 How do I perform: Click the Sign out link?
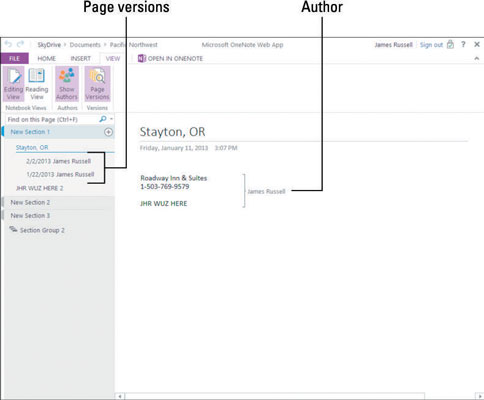pyautogui.click(x=431, y=45)
